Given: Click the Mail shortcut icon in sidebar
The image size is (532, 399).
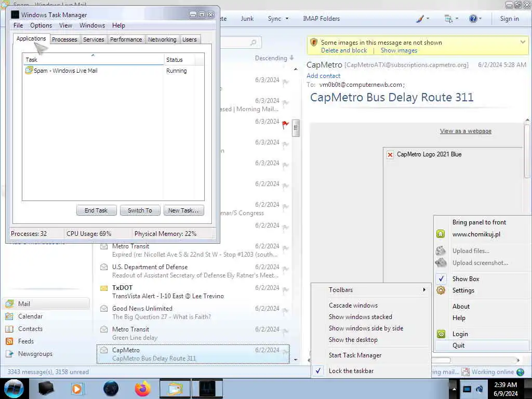Looking at the screenshot, I should [x=9, y=303].
